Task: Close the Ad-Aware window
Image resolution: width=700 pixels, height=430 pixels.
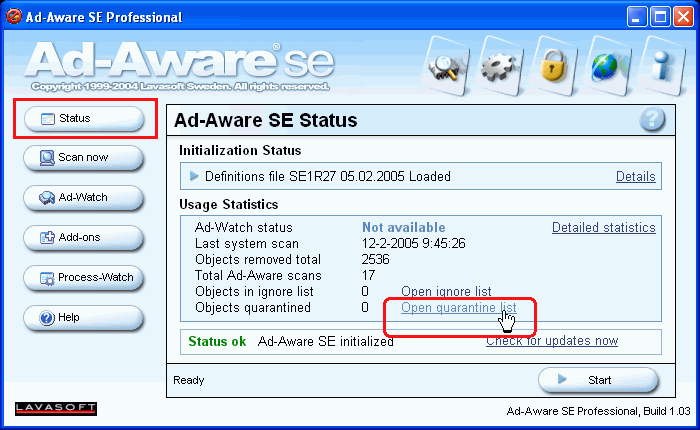Action: [683, 17]
